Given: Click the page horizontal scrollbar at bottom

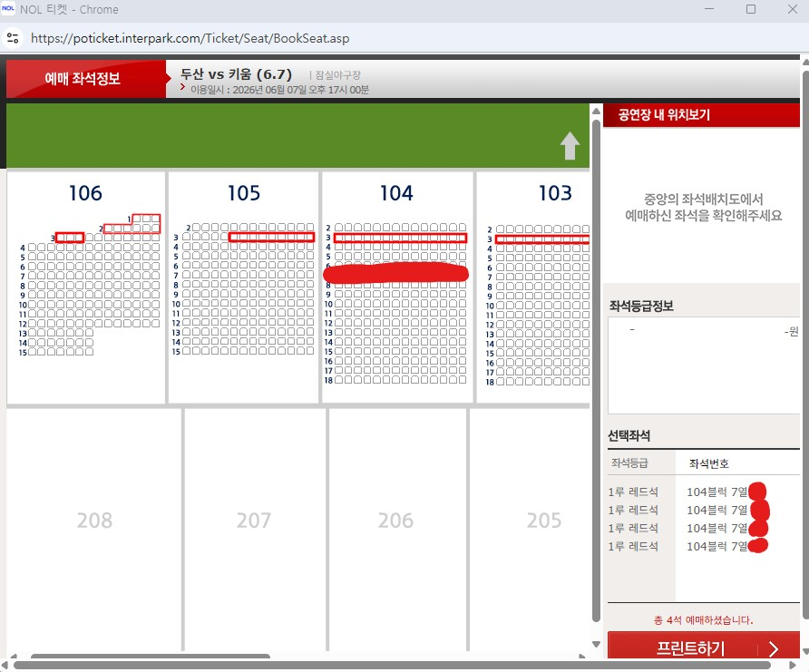Looking at the screenshot, I should coord(392,666).
